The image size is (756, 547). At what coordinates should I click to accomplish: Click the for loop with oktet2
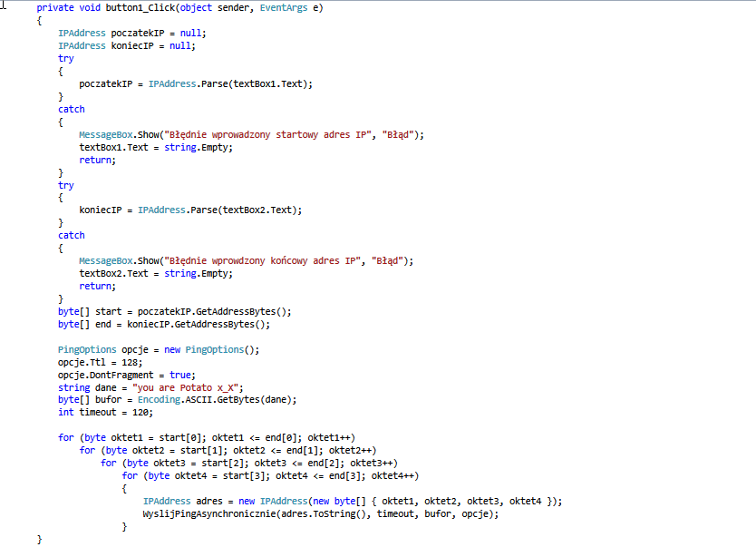pos(228,451)
